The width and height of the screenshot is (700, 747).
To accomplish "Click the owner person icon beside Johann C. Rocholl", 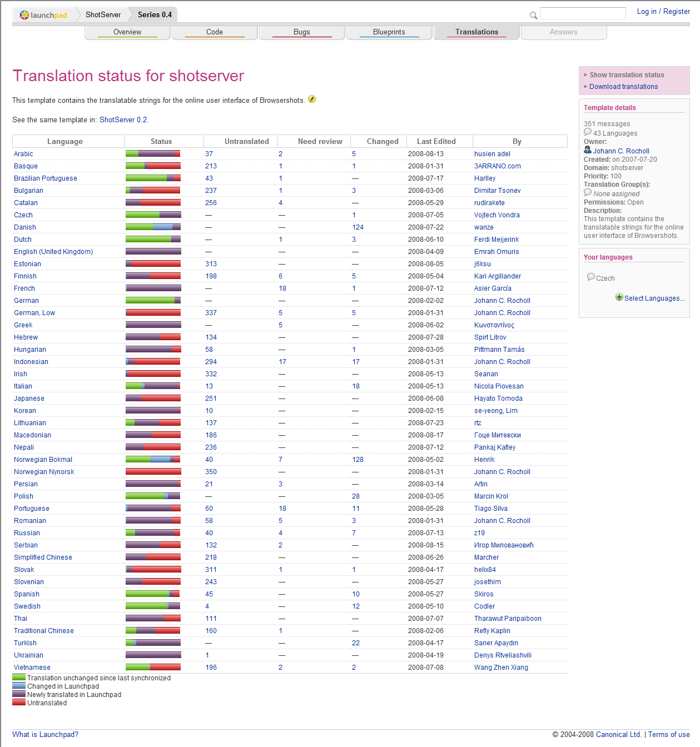I will click(588, 150).
